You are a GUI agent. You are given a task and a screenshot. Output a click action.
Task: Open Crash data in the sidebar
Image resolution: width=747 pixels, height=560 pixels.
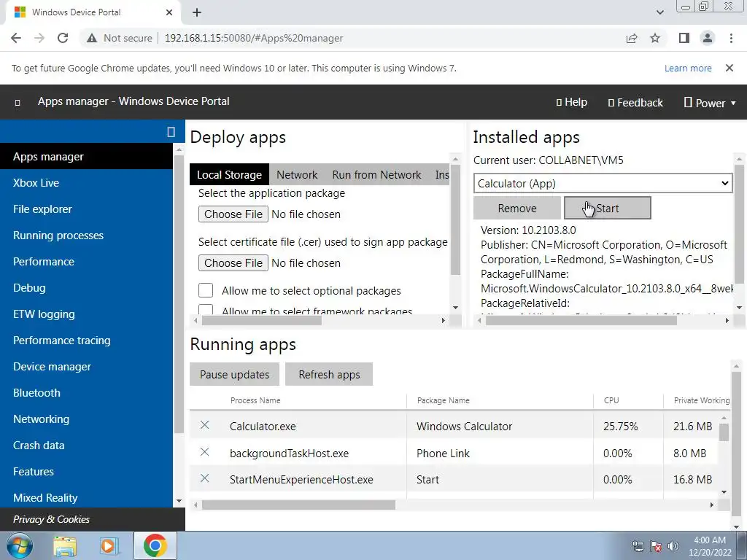86,446
